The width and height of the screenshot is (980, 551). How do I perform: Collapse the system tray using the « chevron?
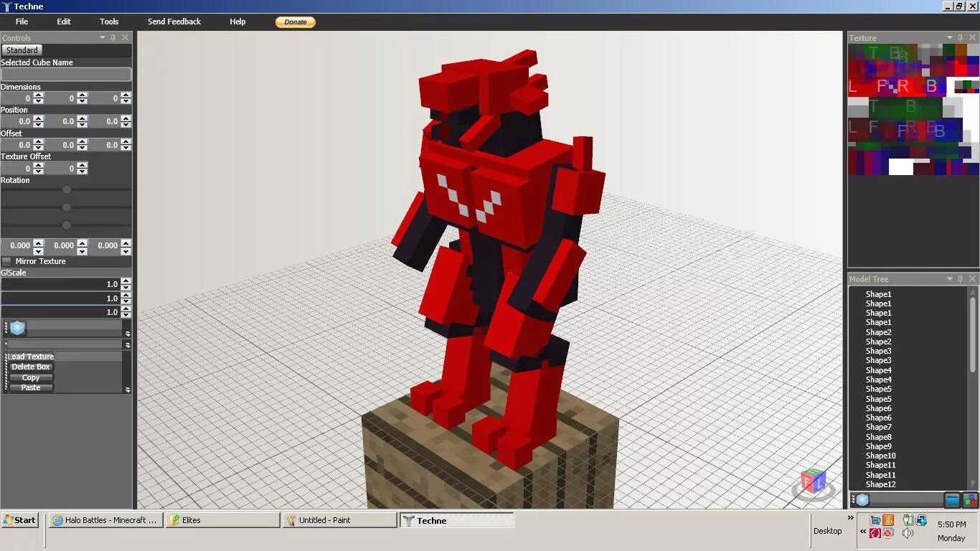(x=863, y=531)
